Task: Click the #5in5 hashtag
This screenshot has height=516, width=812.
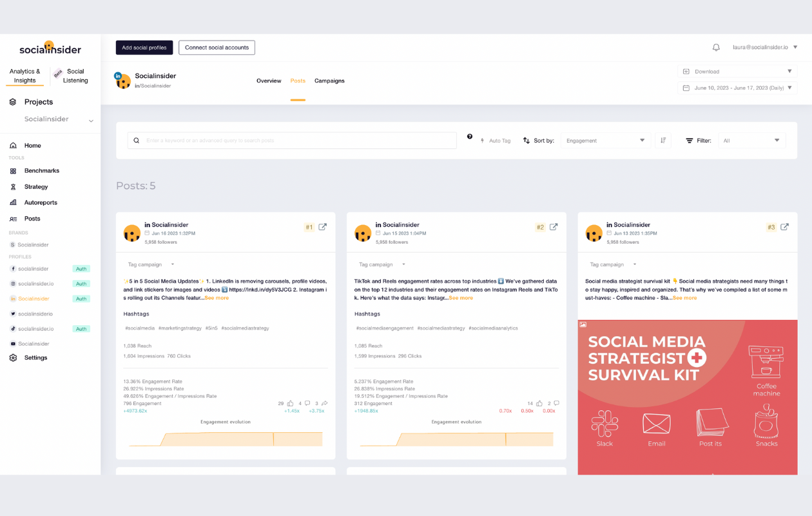Action: (211, 328)
